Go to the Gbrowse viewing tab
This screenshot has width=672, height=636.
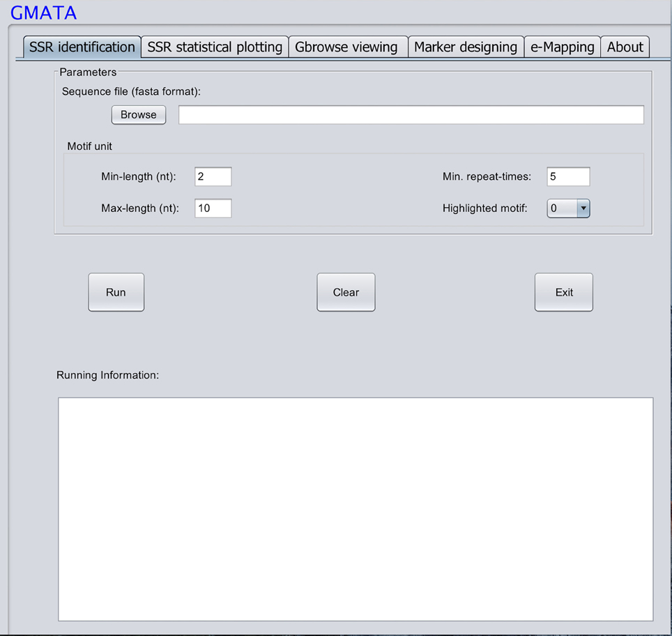346,47
